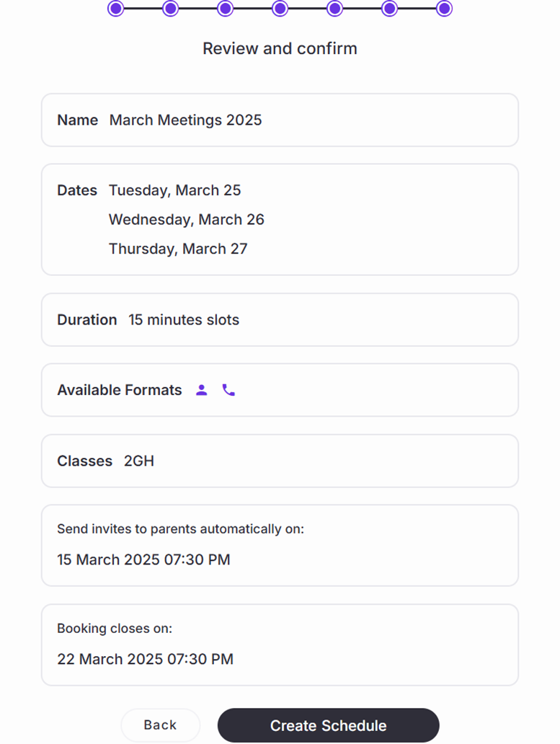Select the final seventh progress step dot
This screenshot has height=744, width=560.
point(444,9)
